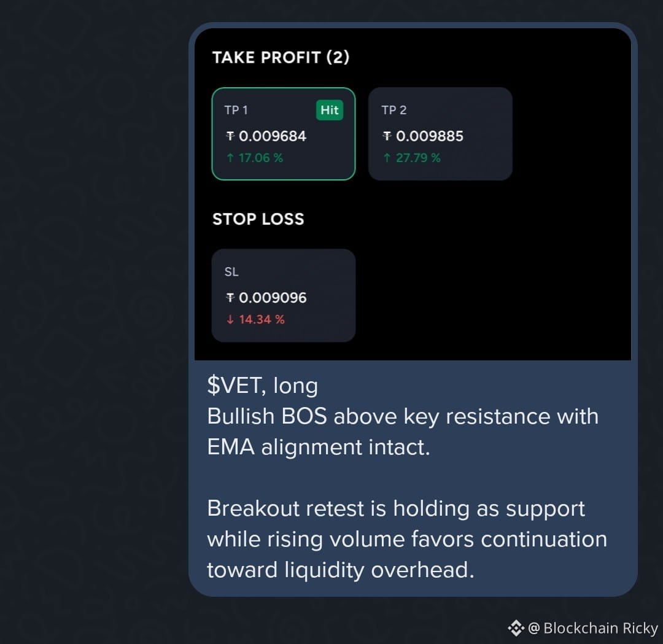
Task: Click the green Hit badge on TP 1
Action: 330,110
